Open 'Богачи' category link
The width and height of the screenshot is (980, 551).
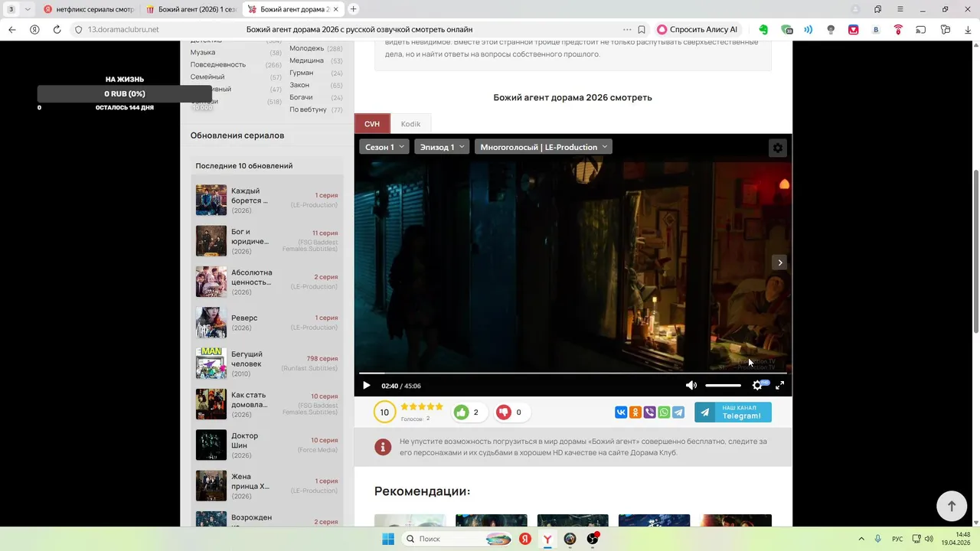click(301, 97)
